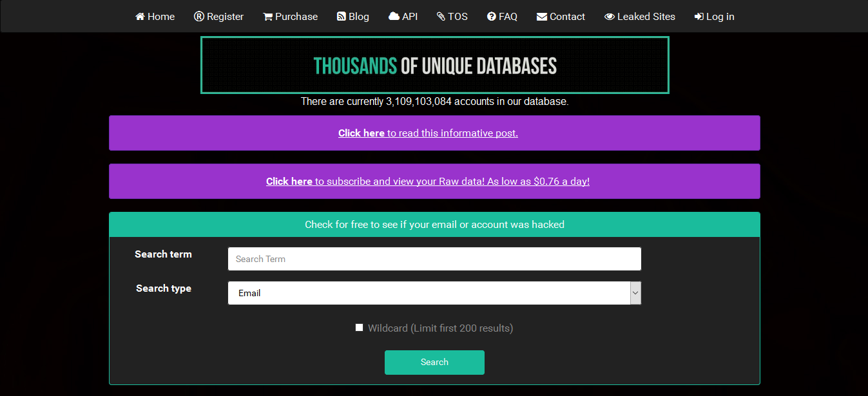This screenshot has height=396, width=868.
Task: Click the Blog RSS feed icon
Action: click(x=342, y=17)
